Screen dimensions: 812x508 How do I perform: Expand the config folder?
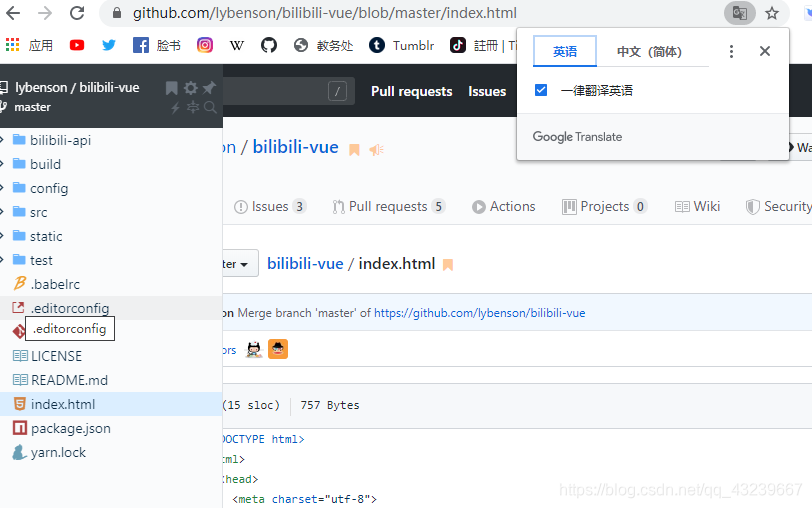tap(2, 187)
